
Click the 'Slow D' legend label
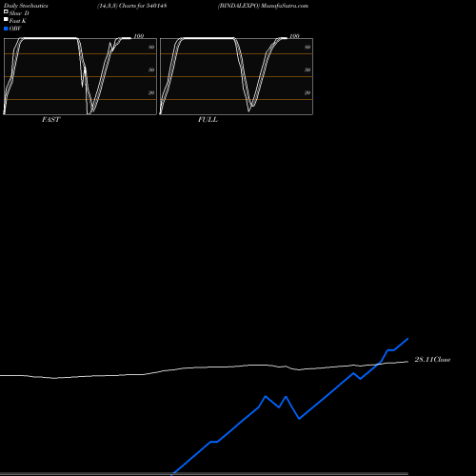pyautogui.click(x=19, y=13)
